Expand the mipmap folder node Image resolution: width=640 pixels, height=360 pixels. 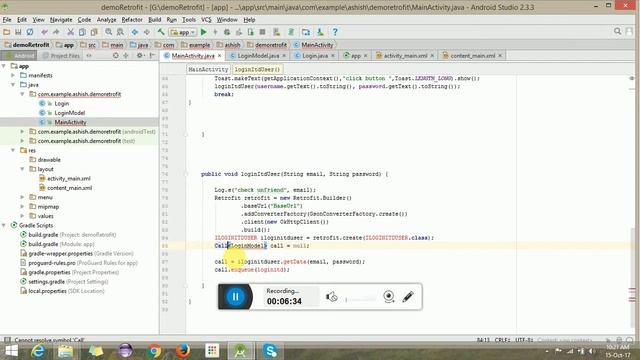pyautogui.click(x=22, y=207)
